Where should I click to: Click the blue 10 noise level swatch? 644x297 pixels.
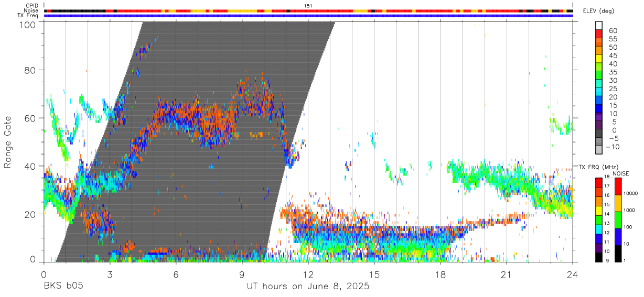click(618, 237)
